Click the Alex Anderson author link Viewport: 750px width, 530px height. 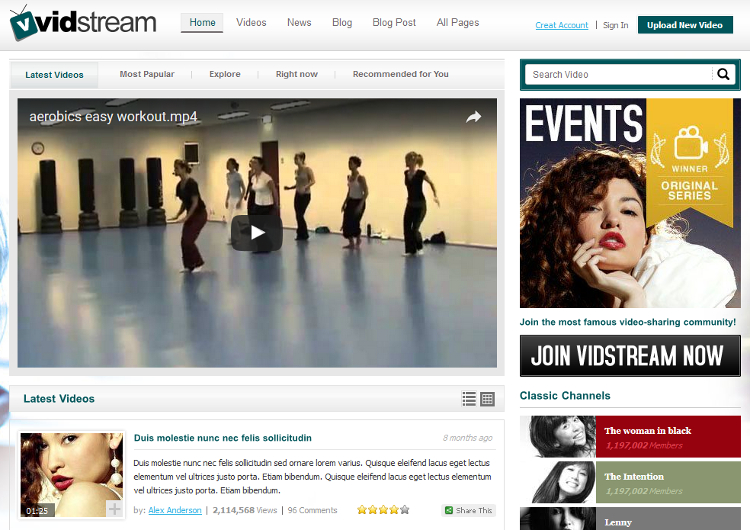coord(175,510)
